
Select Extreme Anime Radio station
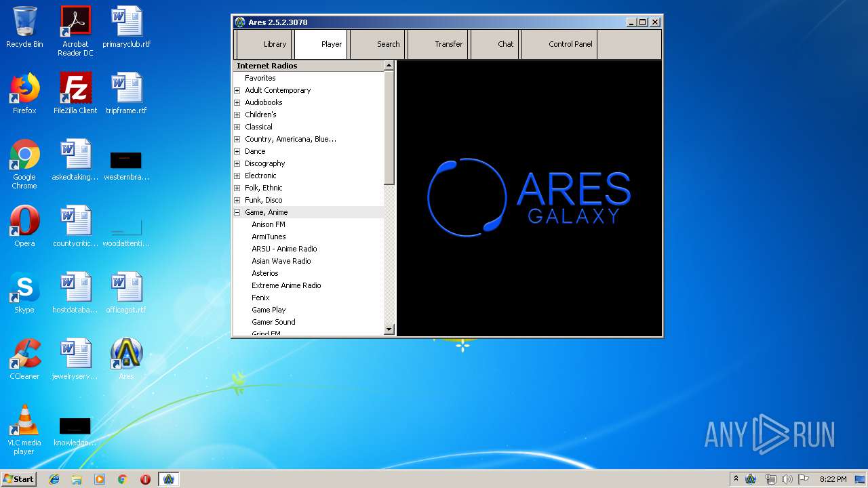[286, 285]
